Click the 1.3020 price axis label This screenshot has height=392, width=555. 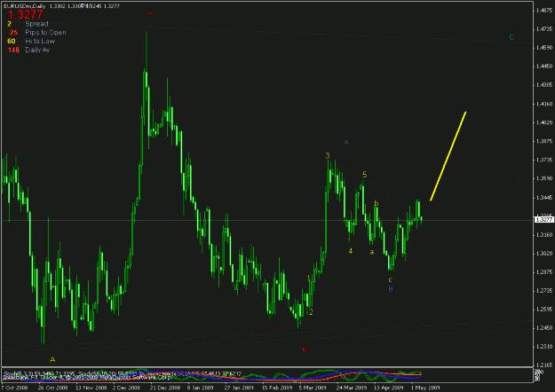(x=544, y=253)
